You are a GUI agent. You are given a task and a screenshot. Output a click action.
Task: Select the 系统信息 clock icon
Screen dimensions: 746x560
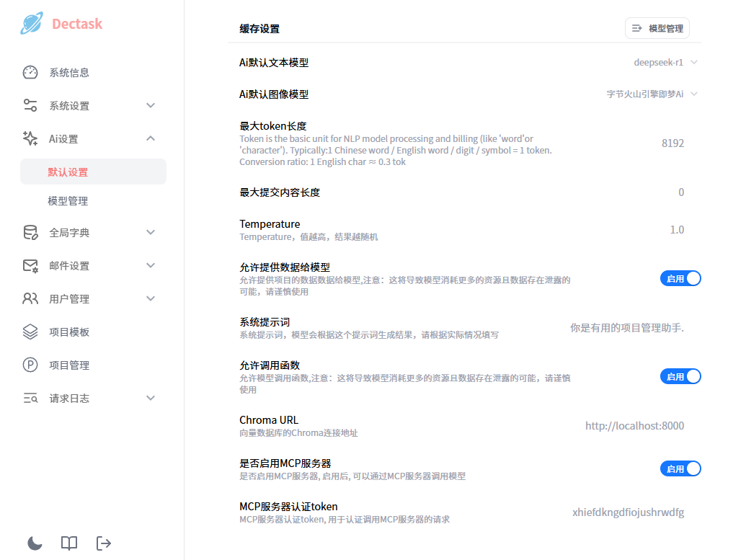tap(30, 72)
